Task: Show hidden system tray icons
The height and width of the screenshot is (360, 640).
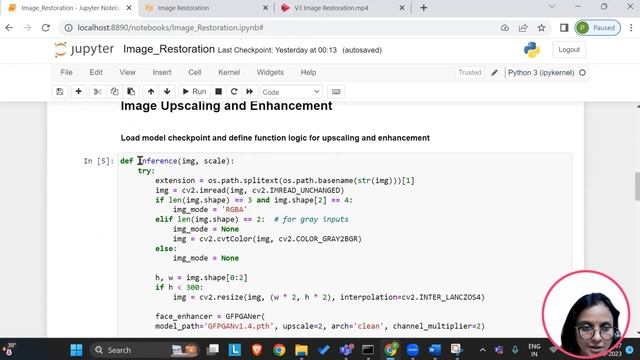Action: [482, 350]
